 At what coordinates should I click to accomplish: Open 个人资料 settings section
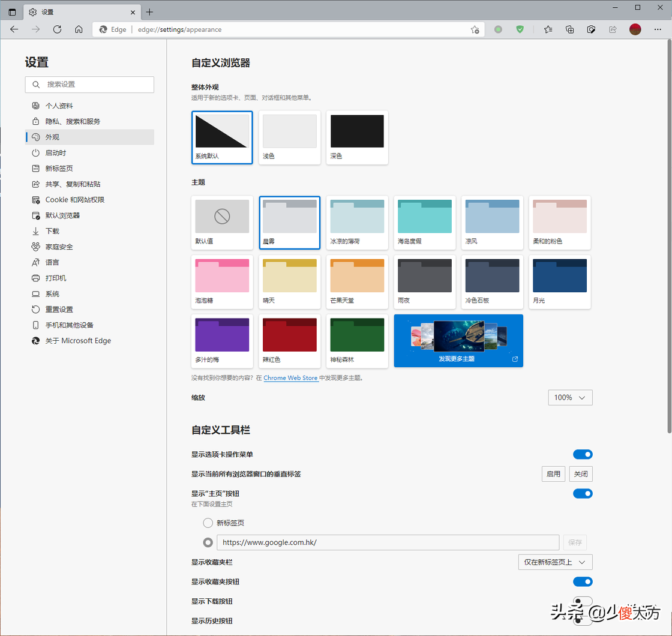(x=89, y=106)
